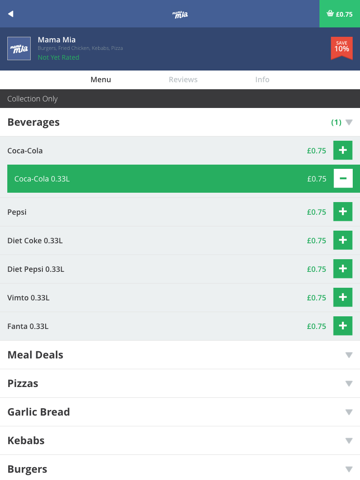Screen dimensions: 360x480
Task: Switch to the Reviews tab
Action: [183, 80]
